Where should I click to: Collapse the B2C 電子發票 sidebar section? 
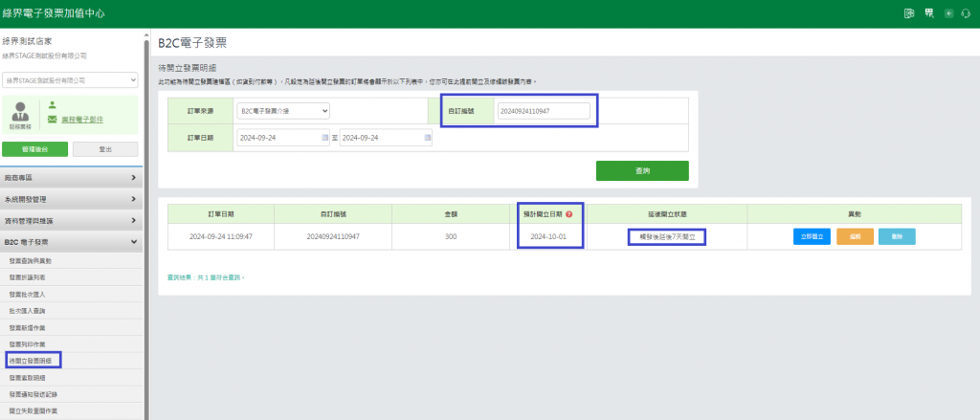pyautogui.click(x=71, y=242)
